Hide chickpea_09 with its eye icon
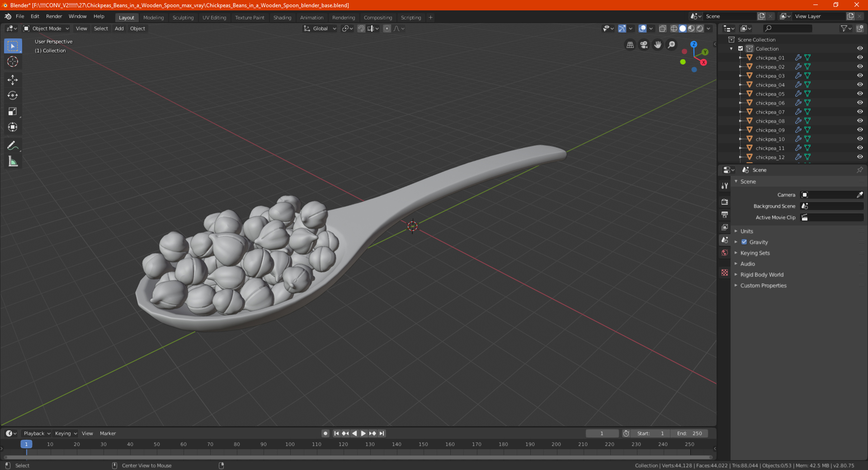This screenshot has width=868, height=470. point(860,130)
